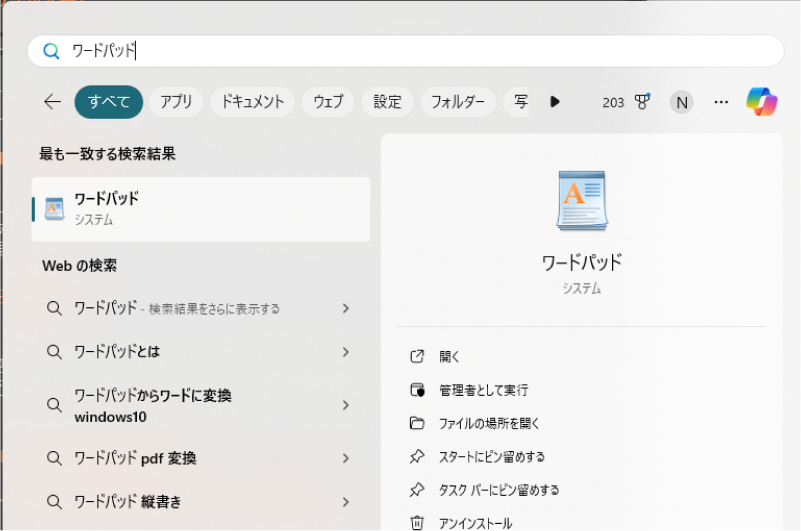Expand chevron for ワードパッド 検索結果をさらに表示する
Viewport: 801px width, 531px height.
[x=346, y=308]
